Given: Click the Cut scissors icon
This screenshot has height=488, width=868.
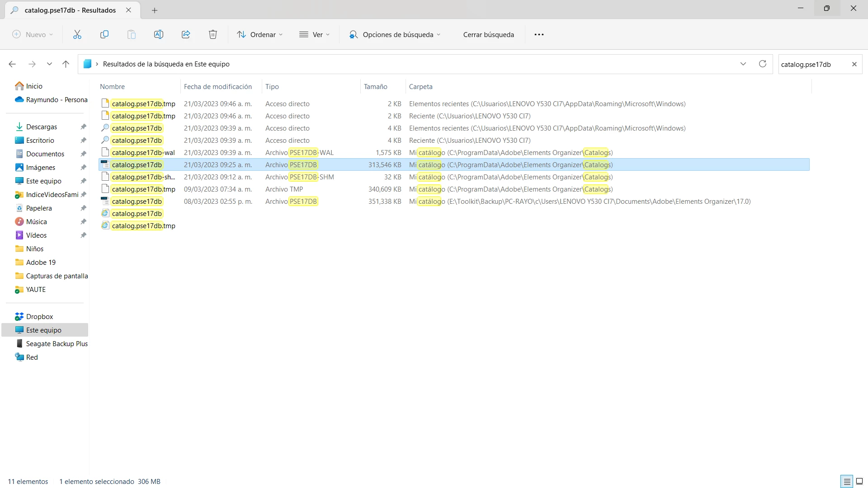Looking at the screenshot, I should click(x=77, y=34).
